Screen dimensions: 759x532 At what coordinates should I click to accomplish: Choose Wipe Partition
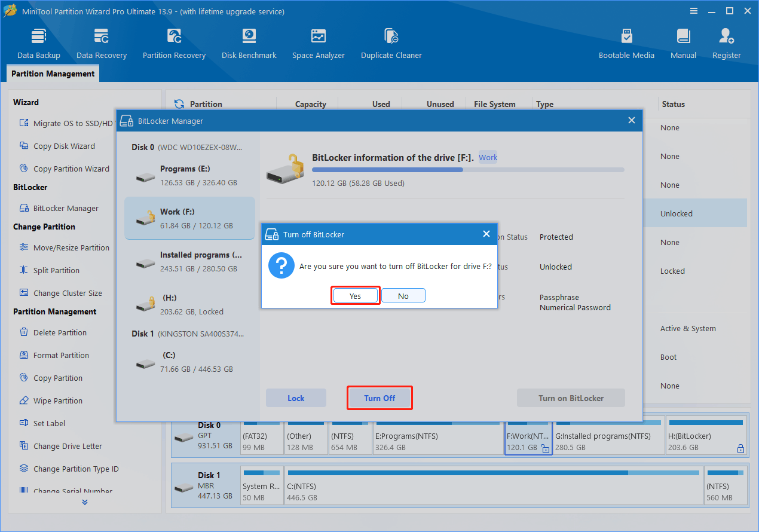point(50,400)
